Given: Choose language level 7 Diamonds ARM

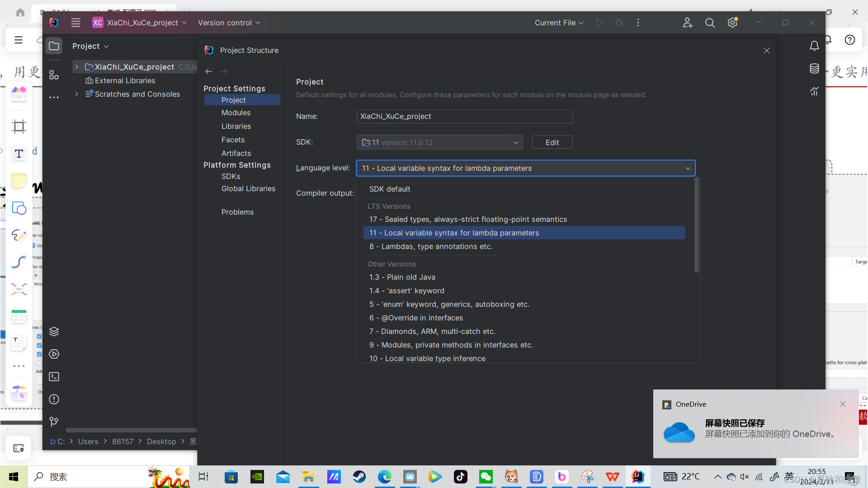Looking at the screenshot, I should click(524, 331).
